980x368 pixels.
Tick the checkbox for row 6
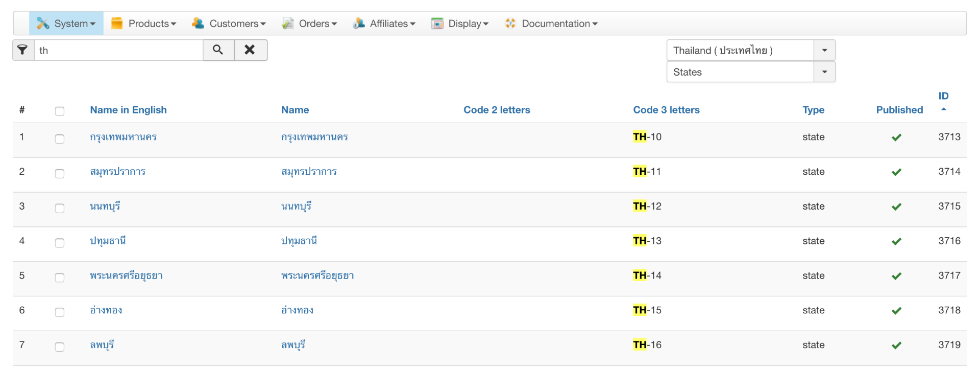(60, 312)
